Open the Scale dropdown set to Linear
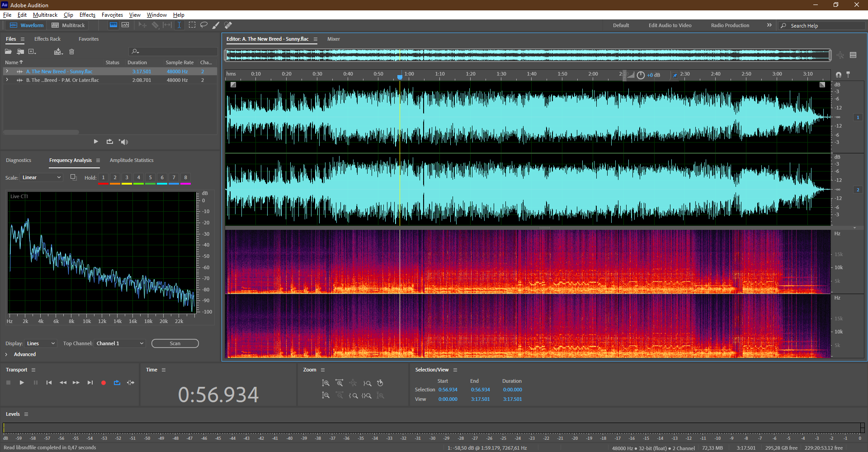 tap(41, 177)
